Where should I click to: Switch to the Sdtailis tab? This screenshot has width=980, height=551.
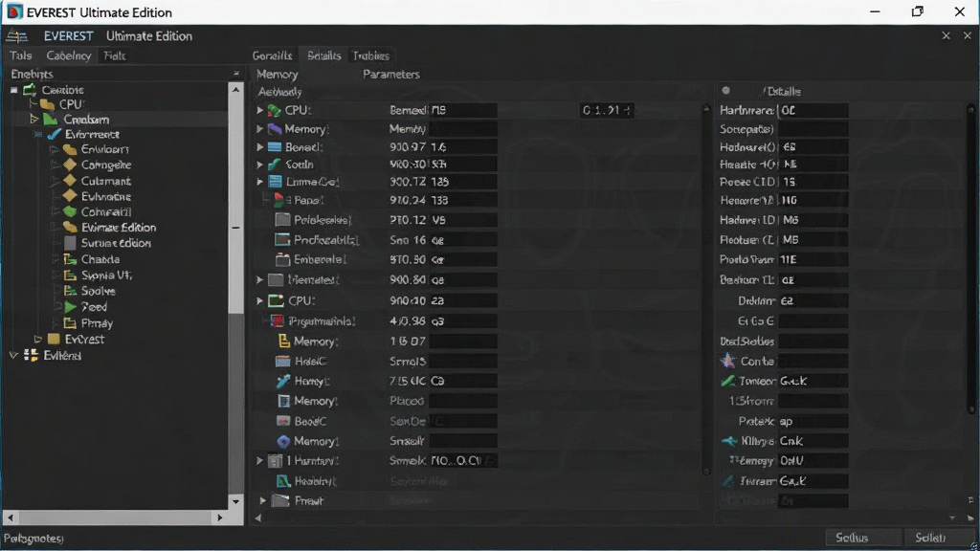323,55
